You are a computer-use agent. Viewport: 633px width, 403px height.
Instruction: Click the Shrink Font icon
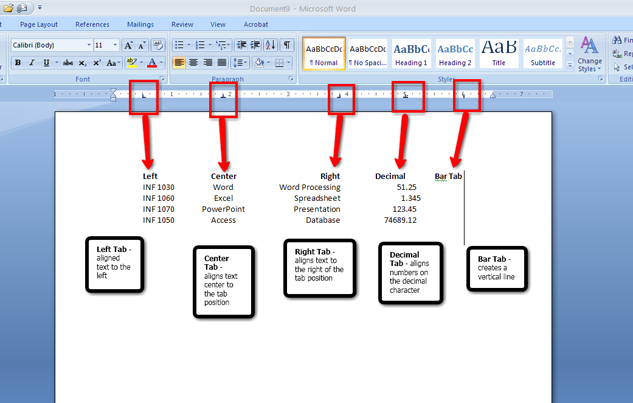pyautogui.click(x=142, y=45)
